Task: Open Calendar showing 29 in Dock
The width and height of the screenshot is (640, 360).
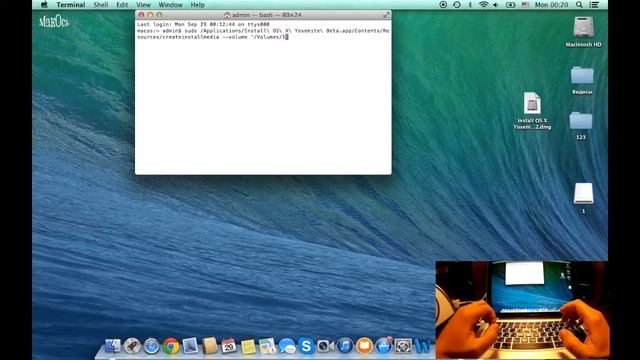Action: click(229, 346)
